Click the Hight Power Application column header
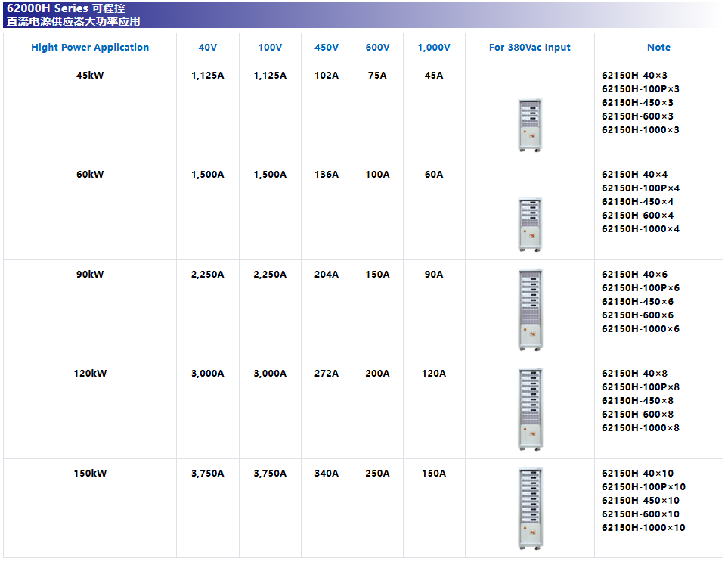 coord(90,48)
